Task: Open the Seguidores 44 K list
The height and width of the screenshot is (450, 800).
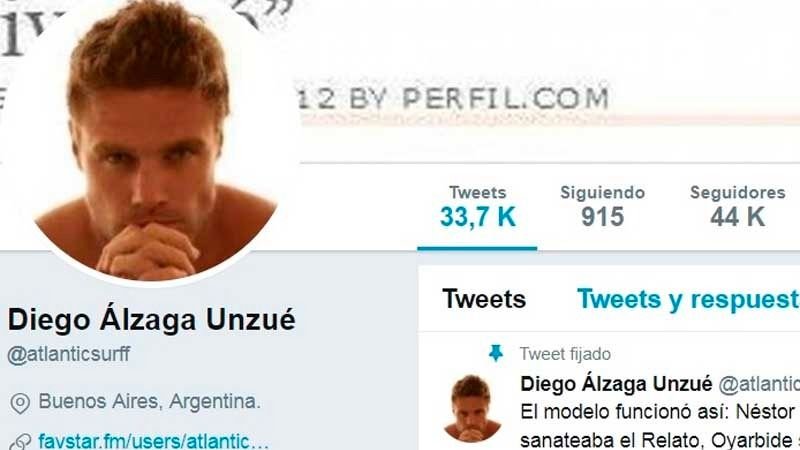Action: click(x=737, y=207)
